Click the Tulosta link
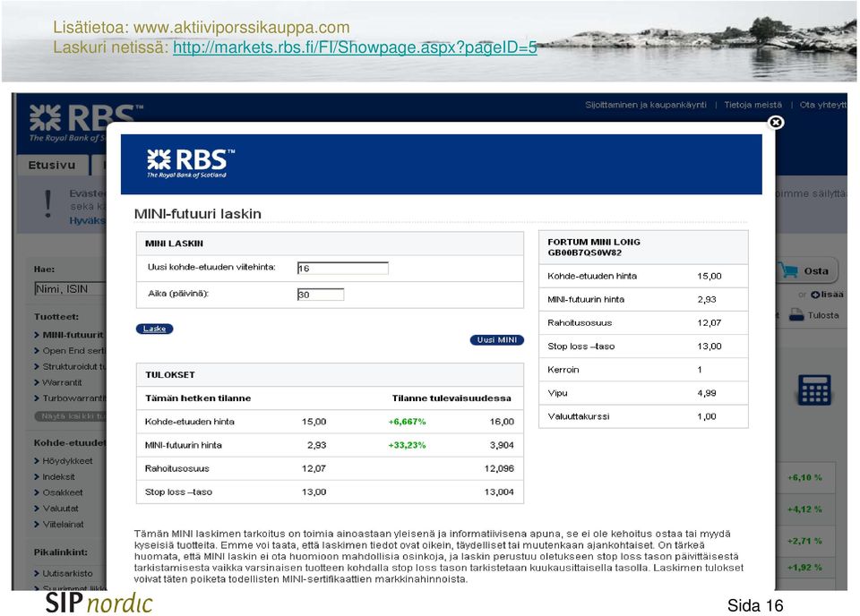 point(823,315)
